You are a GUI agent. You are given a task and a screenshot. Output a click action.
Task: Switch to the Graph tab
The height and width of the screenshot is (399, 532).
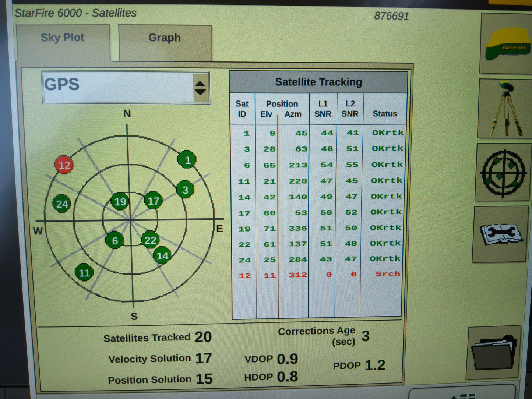[164, 38]
